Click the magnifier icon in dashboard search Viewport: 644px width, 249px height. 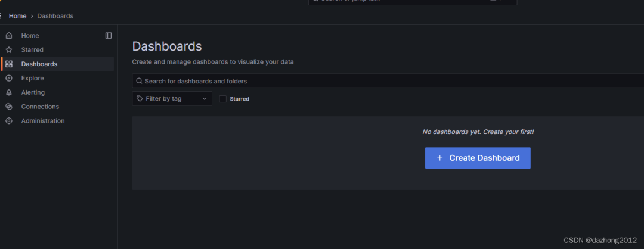(139, 81)
